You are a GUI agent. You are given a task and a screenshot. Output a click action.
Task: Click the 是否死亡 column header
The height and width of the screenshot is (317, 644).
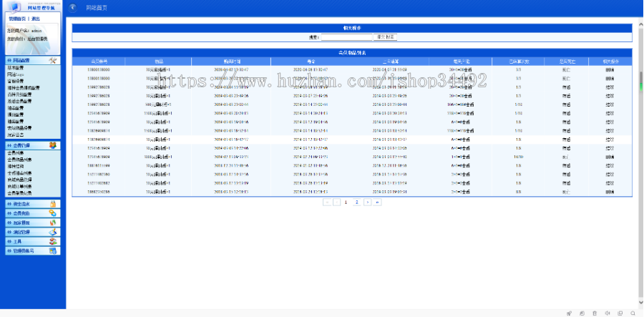point(567,62)
